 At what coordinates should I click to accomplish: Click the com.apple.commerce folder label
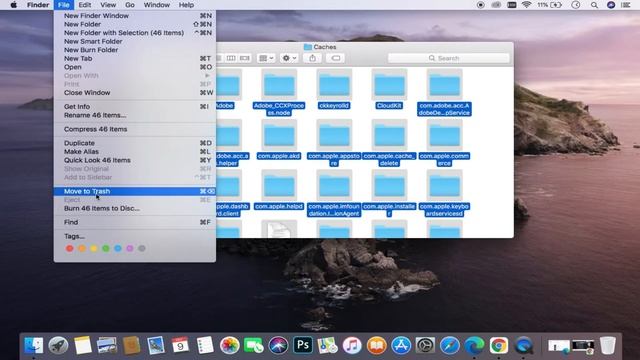pyautogui.click(x=444, y=160)
